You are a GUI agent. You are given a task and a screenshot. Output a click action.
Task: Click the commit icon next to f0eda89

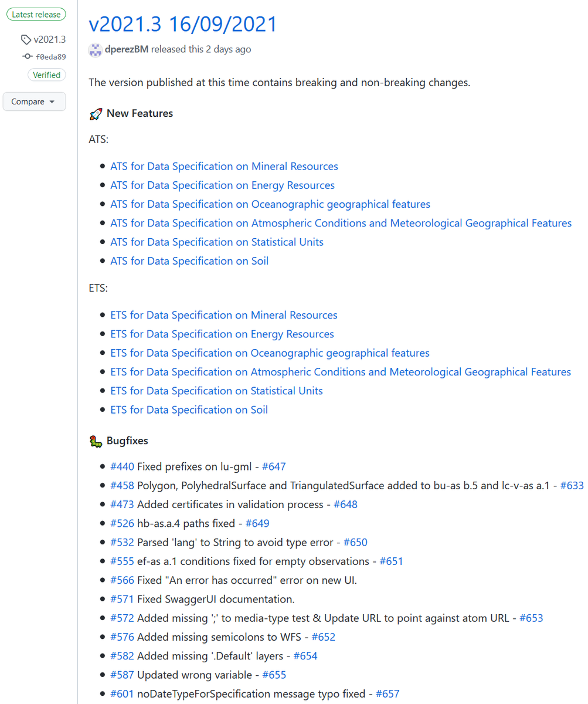pos(28,57)
